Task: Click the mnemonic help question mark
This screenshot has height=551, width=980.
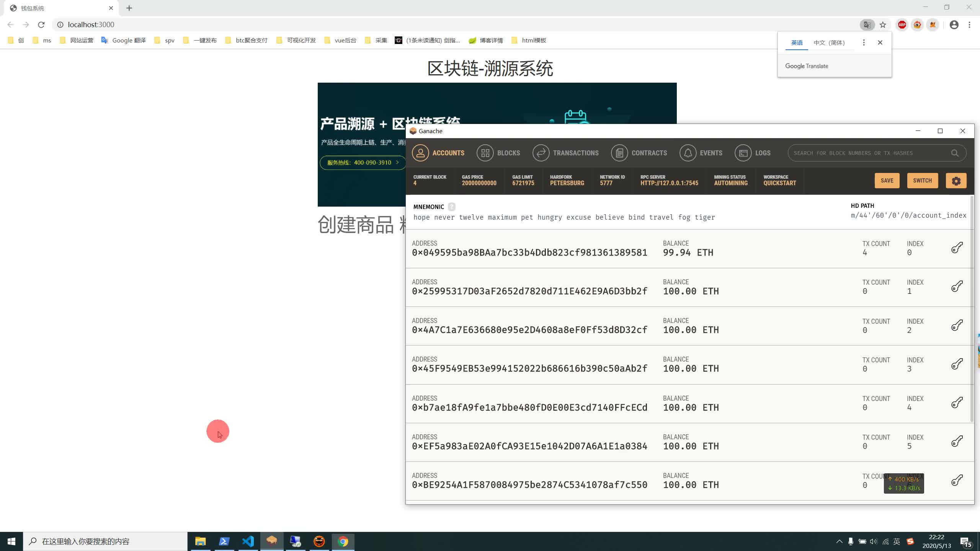Action: tap(452, 207)
